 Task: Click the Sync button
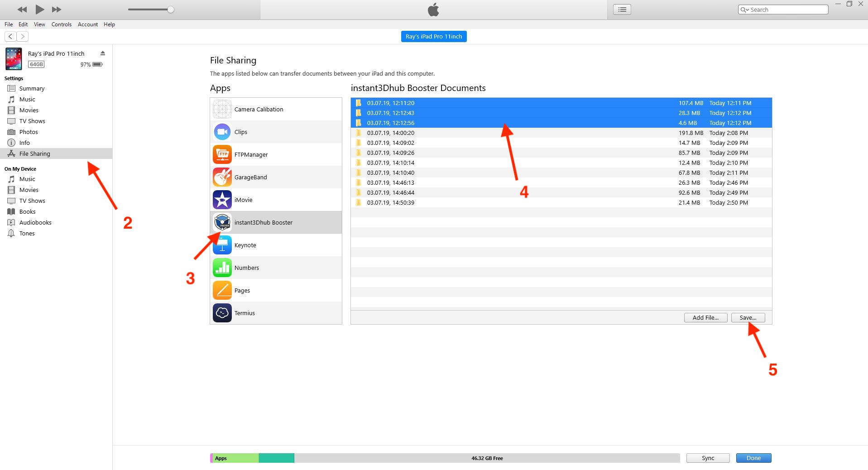[708, 458]
